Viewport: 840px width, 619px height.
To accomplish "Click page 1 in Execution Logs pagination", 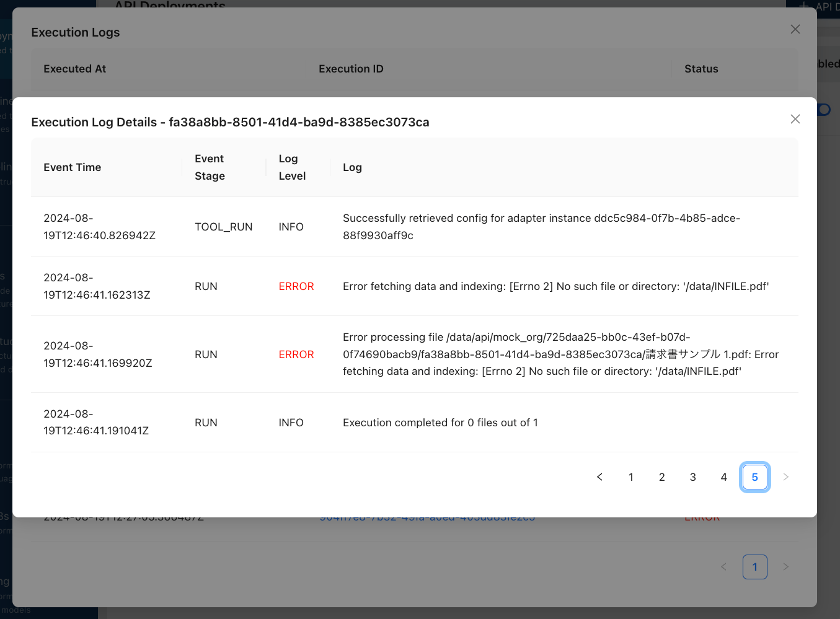I will (754, 567).
